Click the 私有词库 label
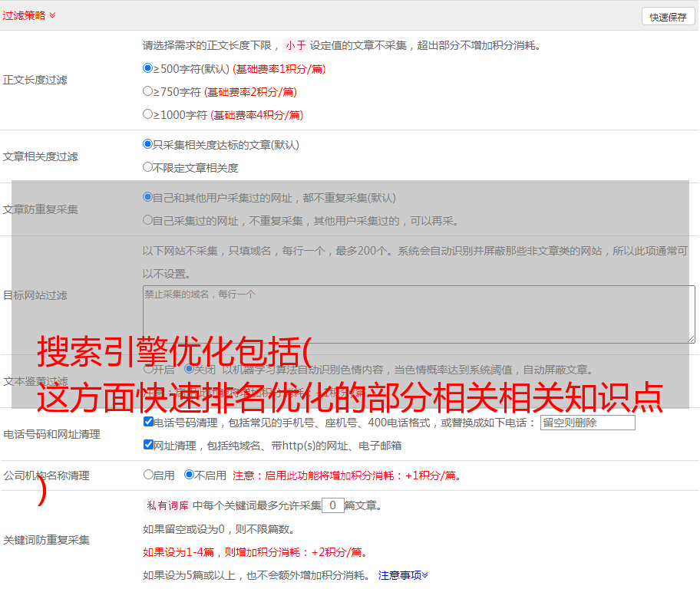The width and height of the screenshot is (700, 589). (166, 505)
